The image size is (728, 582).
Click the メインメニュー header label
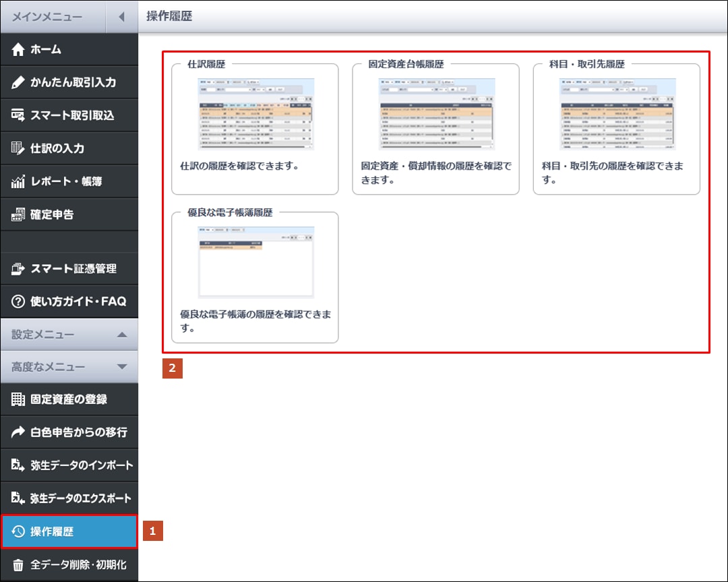[x=47, y=17]
